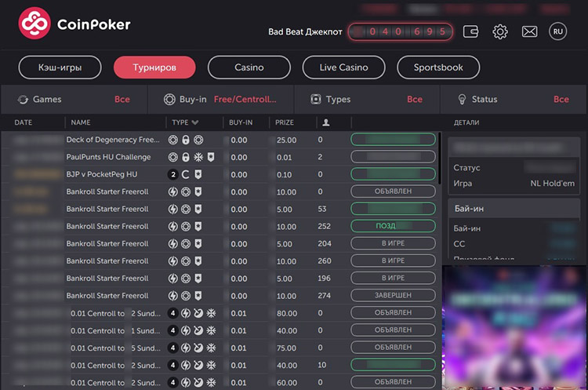Click ПОЗД status button with 252 players
The width and height of the screenshot is (588, 390).
click(x=393, y=226)
